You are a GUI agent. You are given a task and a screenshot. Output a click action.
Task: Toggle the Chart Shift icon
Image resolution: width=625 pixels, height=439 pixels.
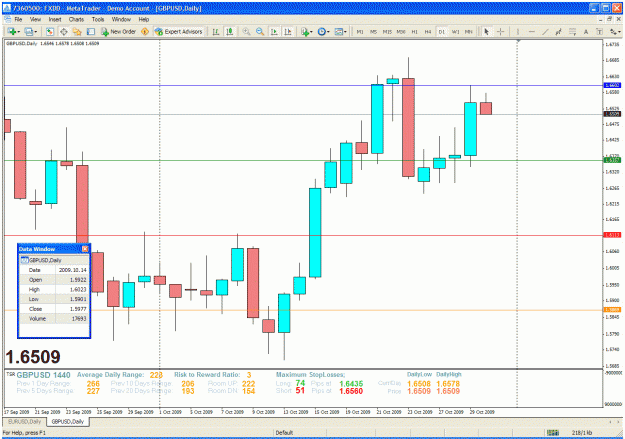287,31
